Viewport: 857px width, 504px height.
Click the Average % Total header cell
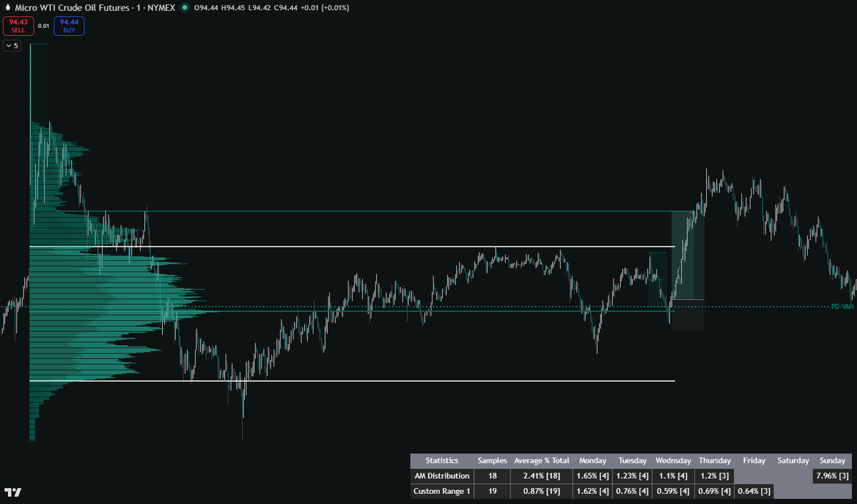pyautogui.click(x=541, y=460)
